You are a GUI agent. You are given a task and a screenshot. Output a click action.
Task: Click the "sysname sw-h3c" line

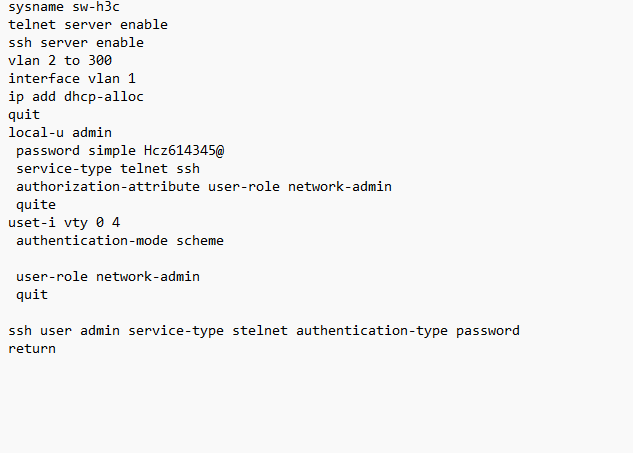(64, 7)
